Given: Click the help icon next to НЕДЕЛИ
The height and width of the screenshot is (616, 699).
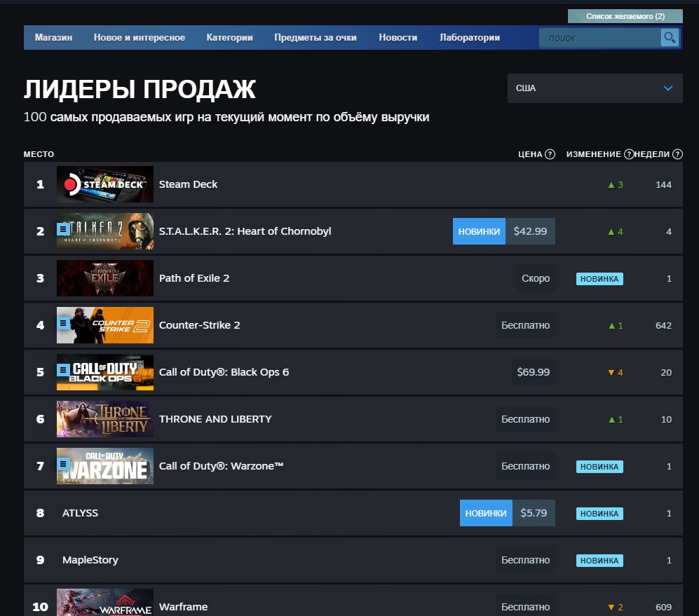Looking at the screenshot, I should pos(677,154).
